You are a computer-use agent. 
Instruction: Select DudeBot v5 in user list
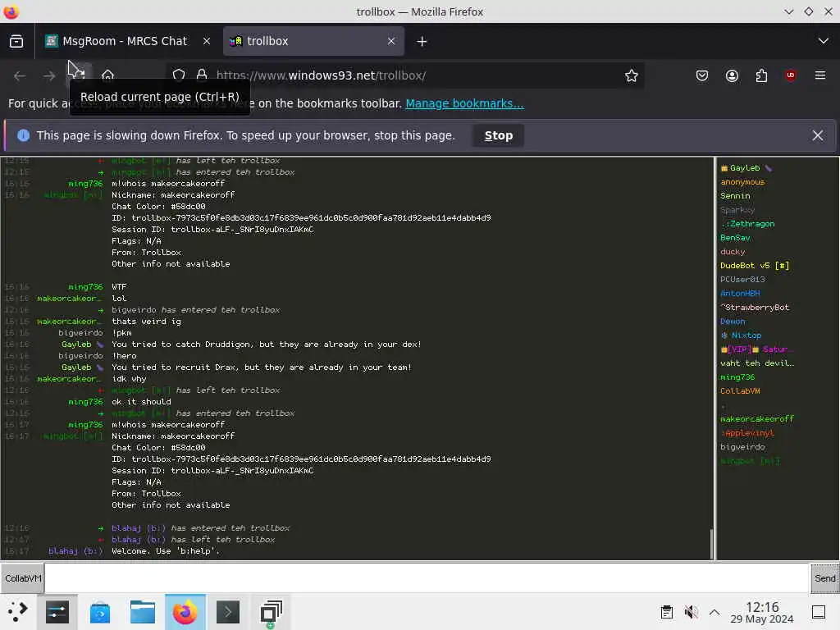click(755, 266)
